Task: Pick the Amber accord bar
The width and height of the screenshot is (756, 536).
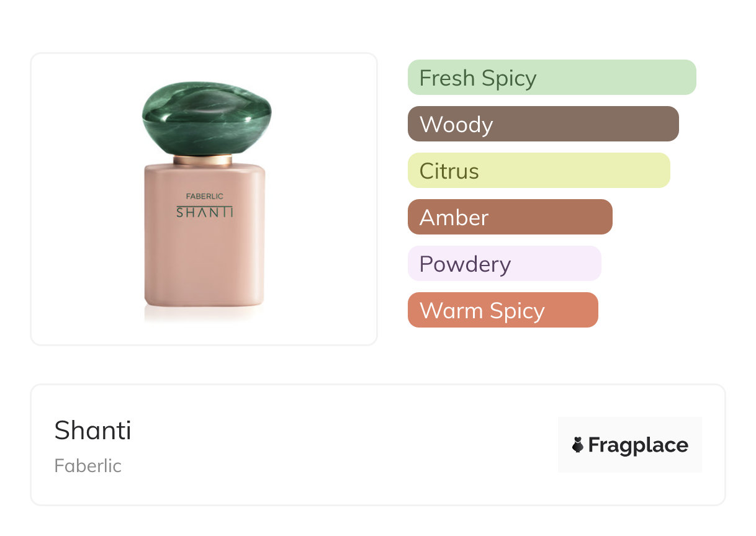Action: click(510, 217)
